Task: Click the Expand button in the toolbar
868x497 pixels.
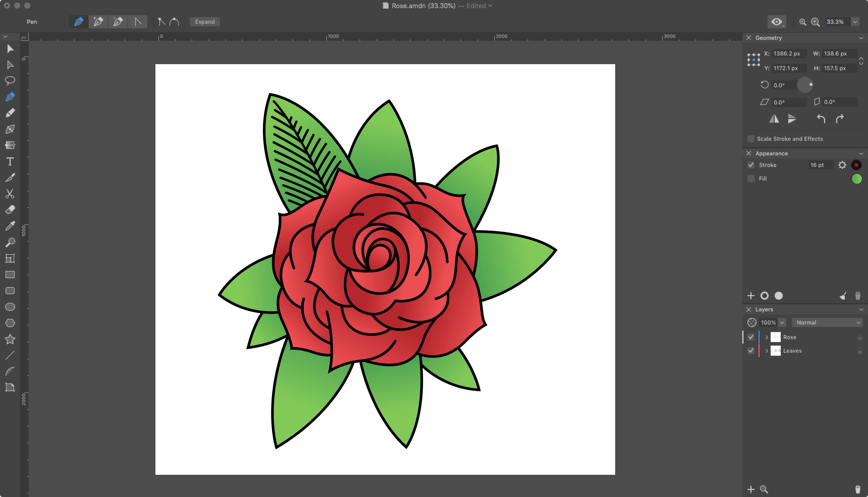Action: 205,22
